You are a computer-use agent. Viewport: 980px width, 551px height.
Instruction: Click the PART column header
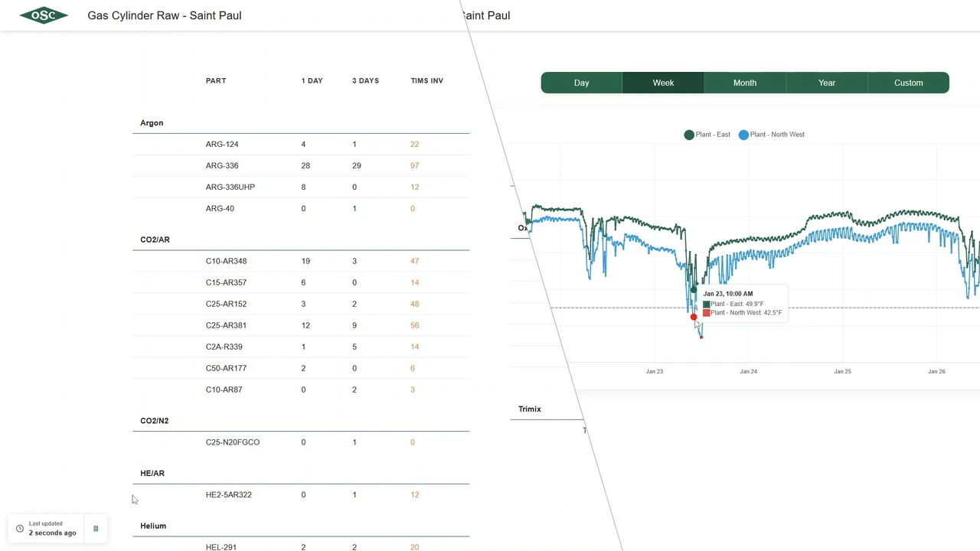point(216,80)
